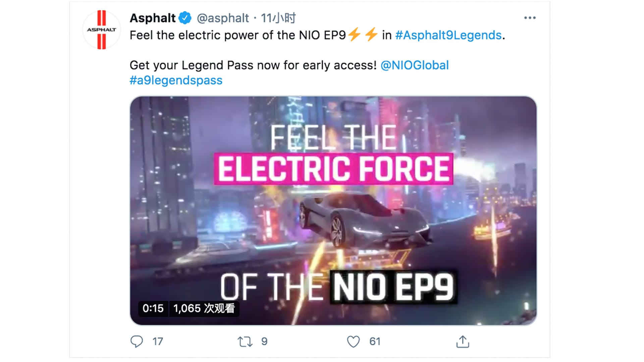Viewport: 644px width, 362px height.
Task: Open the #Asphalt9Legends hashtag
Action: point(448,35)
